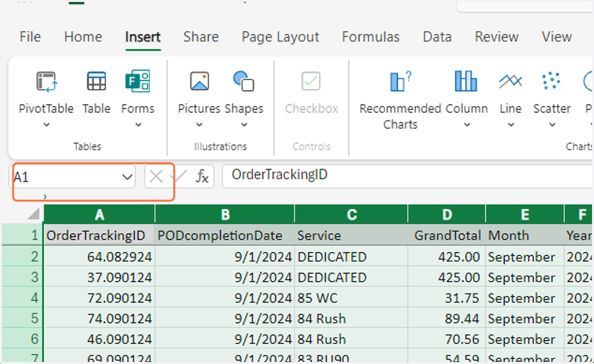The image size is (594, 364).
Task: Open the File menu tab
Action: pyautogui.click(x=30, y=37)
